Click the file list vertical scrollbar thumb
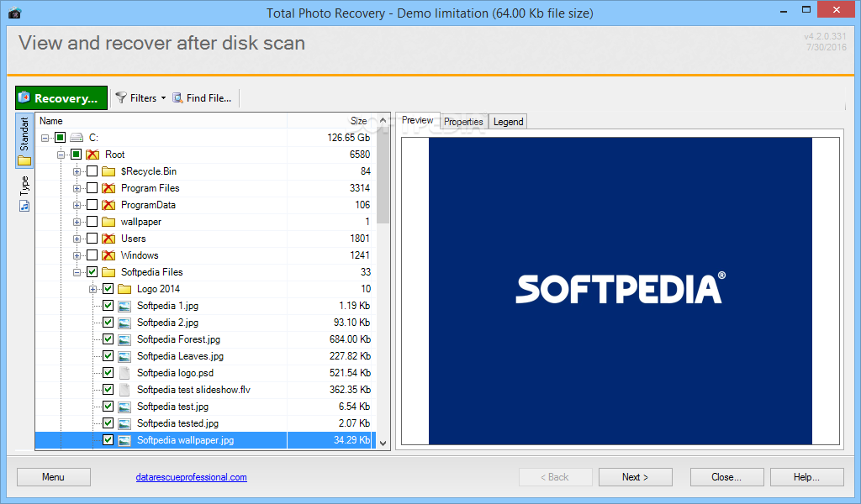The image size is (861, 504). click(383, 176)
